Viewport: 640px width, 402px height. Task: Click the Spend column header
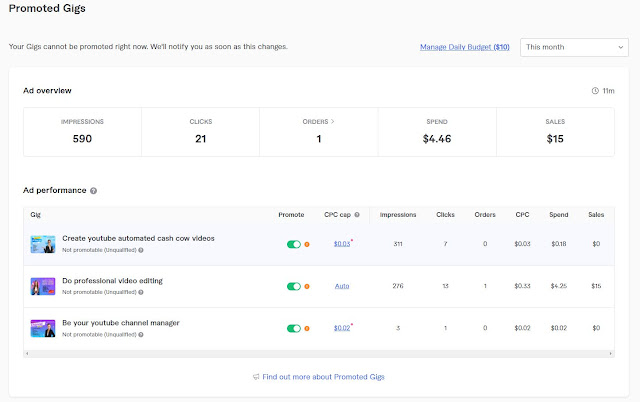tap(558, 214)
